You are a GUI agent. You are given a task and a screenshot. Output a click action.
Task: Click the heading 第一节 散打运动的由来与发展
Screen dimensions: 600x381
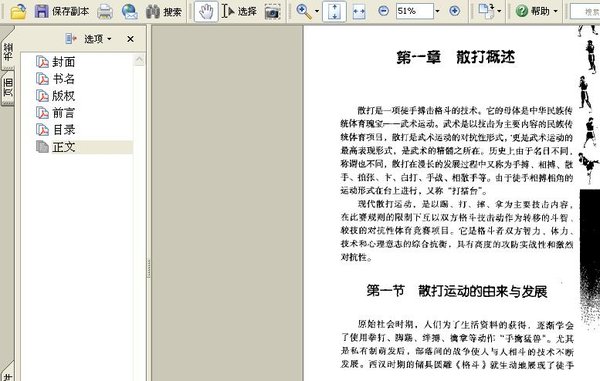457,291
